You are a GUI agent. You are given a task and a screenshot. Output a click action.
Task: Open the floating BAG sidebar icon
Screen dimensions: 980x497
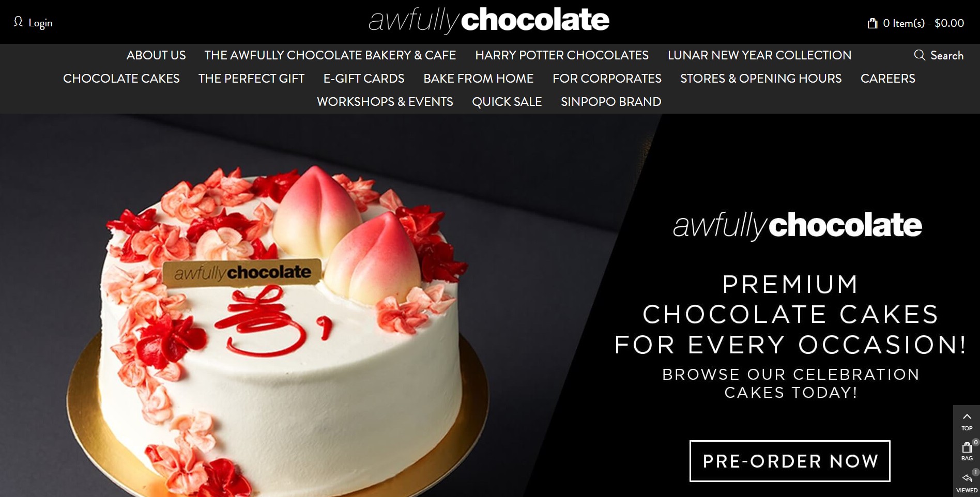pyautogui.click(x=967, y=451)
